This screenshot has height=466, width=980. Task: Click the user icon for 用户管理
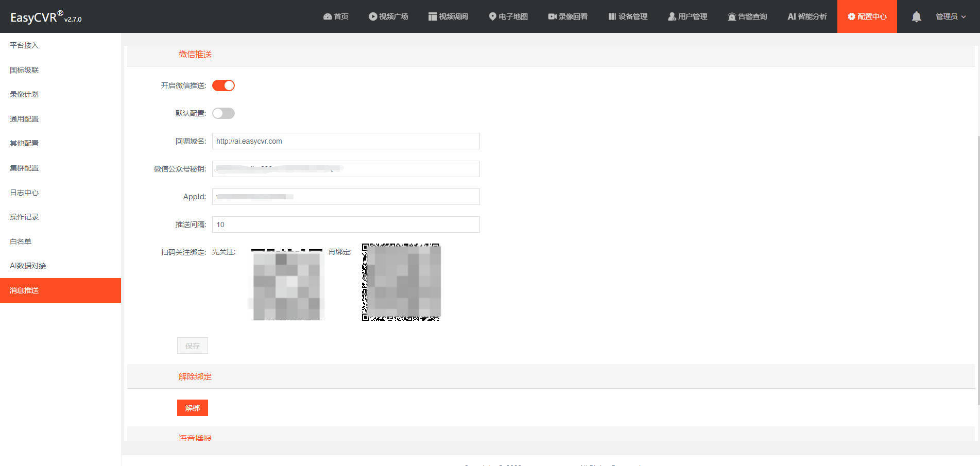(x=672, y=16)
